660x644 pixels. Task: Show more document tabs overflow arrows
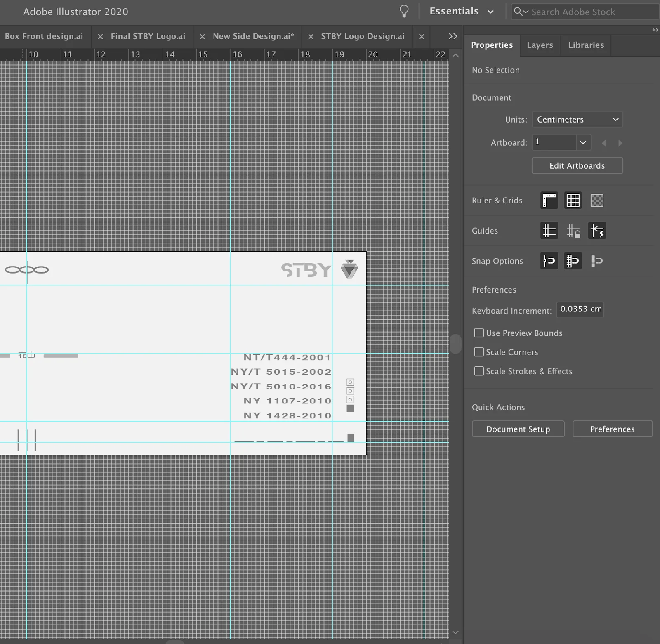pyautogui.click(x=453, y=36)
